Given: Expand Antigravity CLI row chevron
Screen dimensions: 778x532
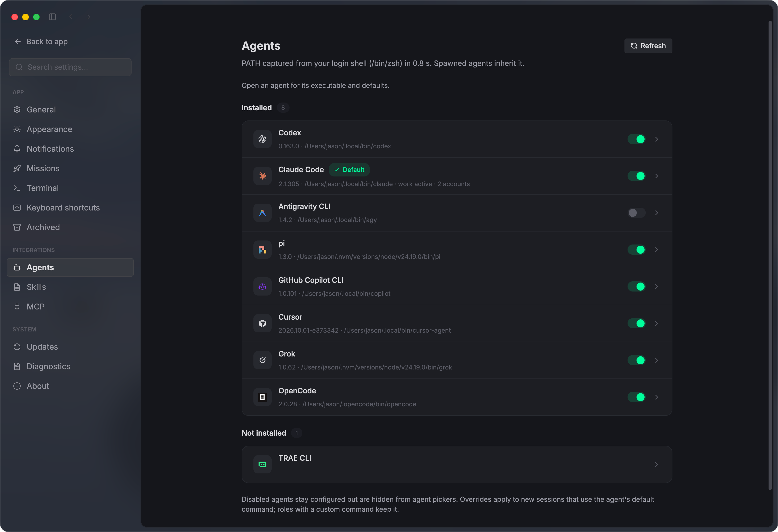Looking at the screenshot, I should click(x=656, y=213).
